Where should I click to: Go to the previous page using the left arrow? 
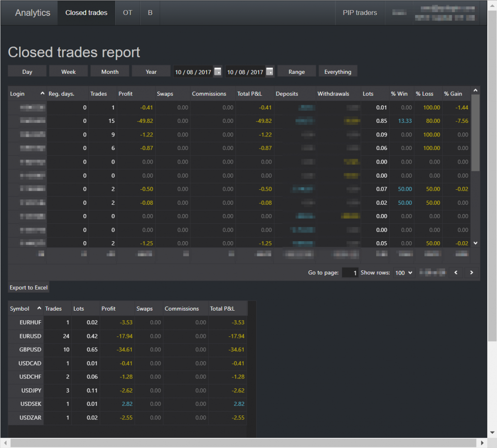coord(456,272)
